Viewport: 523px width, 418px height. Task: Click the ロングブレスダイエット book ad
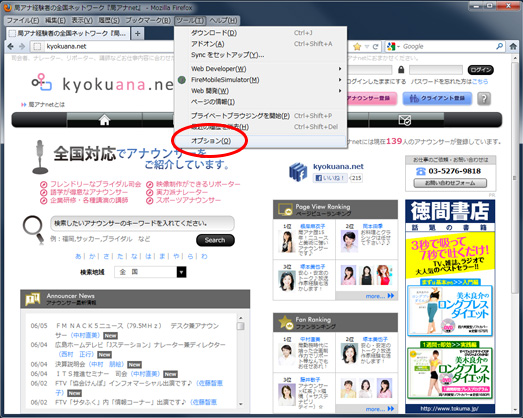pyautogui.click(x=450, y=310)
